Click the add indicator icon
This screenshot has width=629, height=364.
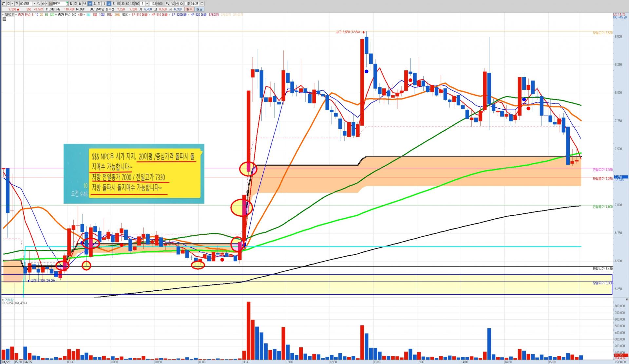tap(167, 4)
